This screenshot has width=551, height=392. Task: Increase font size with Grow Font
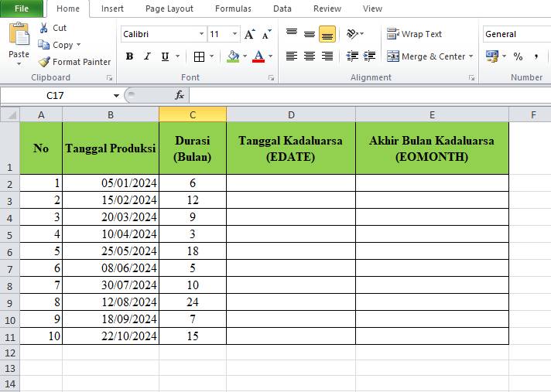pyautogui.click(x=249, y=34)
